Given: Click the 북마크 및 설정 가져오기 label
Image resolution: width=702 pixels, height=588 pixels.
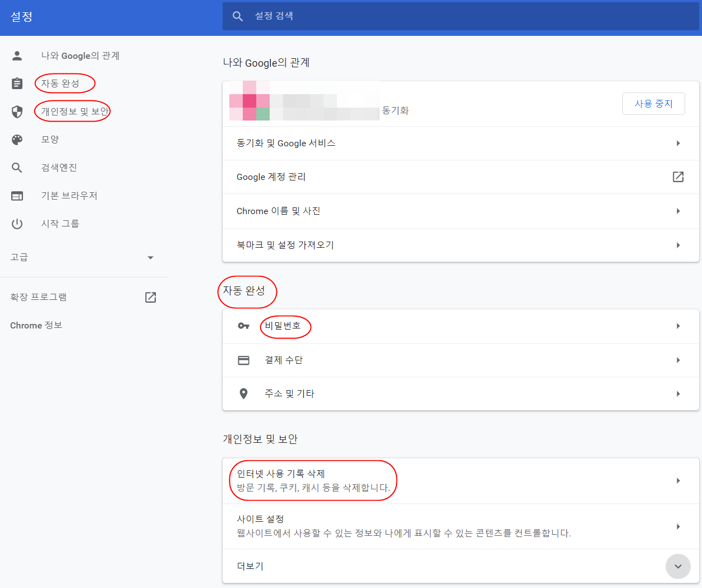Looking at the screenshot, I should point(285,246).
